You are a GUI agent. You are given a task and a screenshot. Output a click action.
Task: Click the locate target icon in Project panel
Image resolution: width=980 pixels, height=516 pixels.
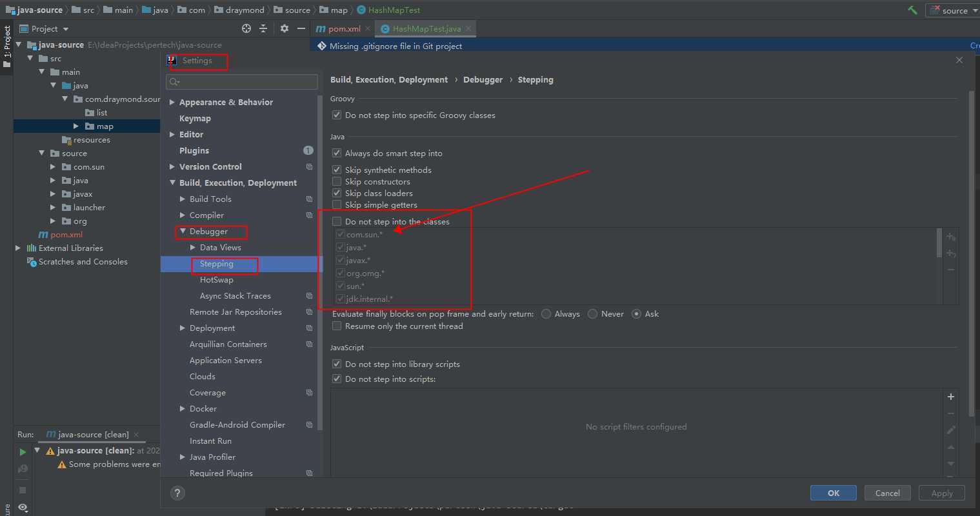point(246,28)
